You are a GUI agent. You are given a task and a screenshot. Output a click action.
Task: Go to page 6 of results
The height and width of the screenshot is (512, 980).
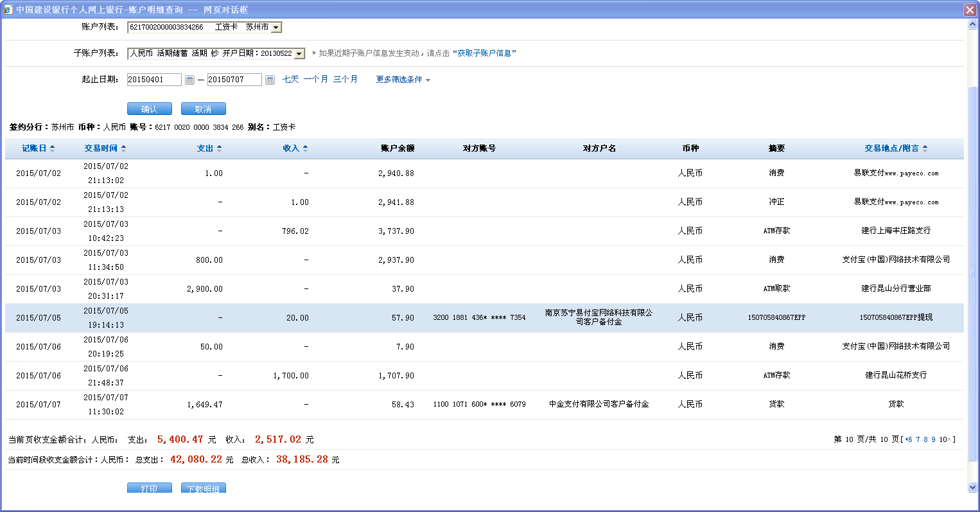(910, 439)
